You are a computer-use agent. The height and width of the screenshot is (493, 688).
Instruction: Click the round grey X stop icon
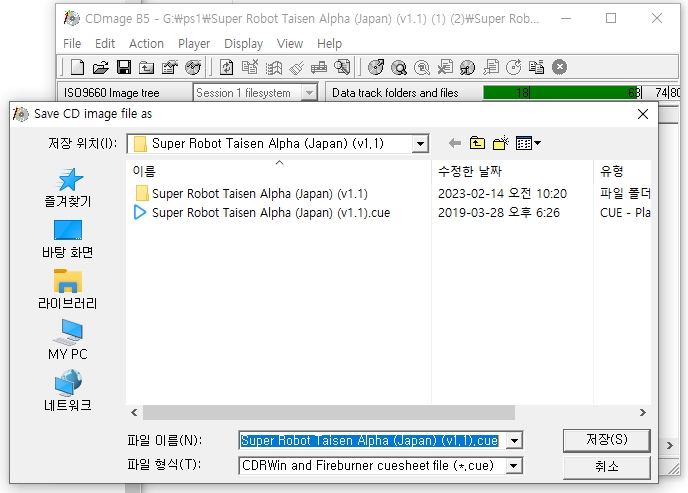pyautogui.click(x=559, y=67)
